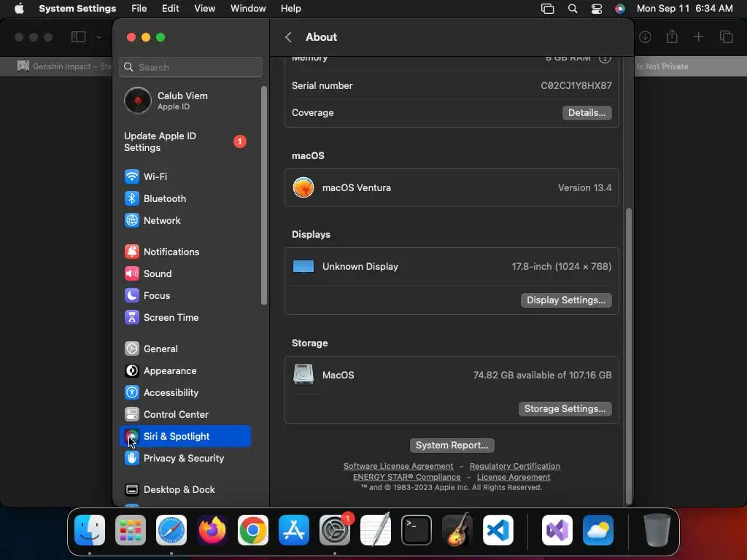Open Safari from the Dock
Screen dimensions: 747x560
(x=171, y=530)
